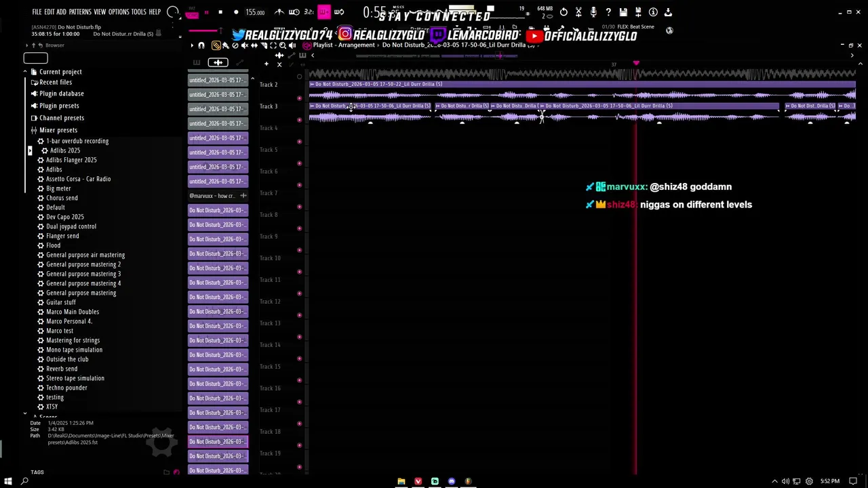Open the playlist options arrow menu

192,45
